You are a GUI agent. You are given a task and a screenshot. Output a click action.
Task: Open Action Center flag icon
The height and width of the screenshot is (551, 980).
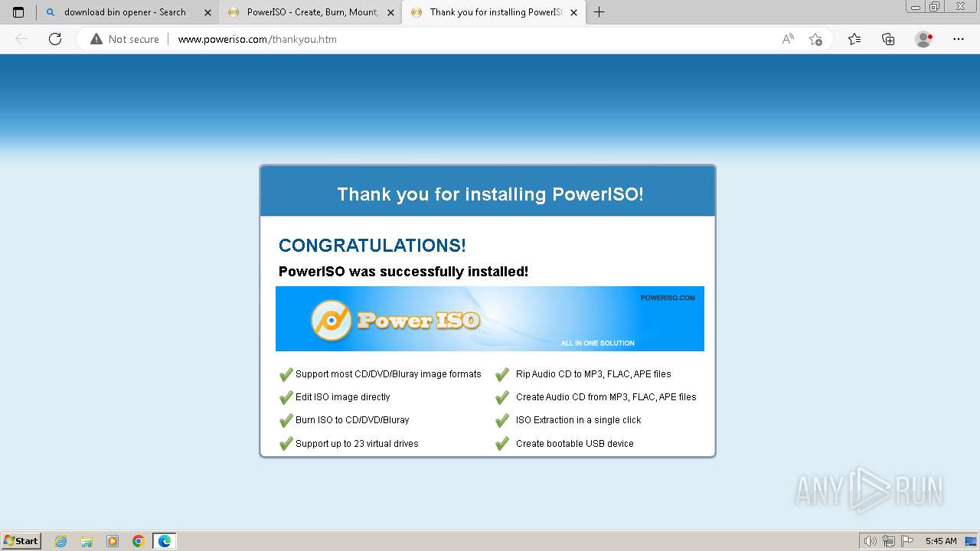pyautogui.click(x=907, y=541)
